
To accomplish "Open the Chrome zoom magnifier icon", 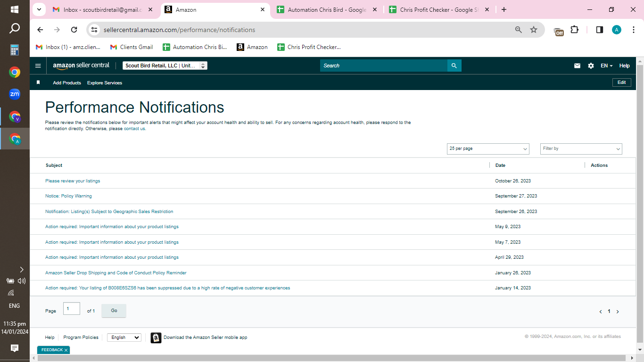I will (519, 30).
